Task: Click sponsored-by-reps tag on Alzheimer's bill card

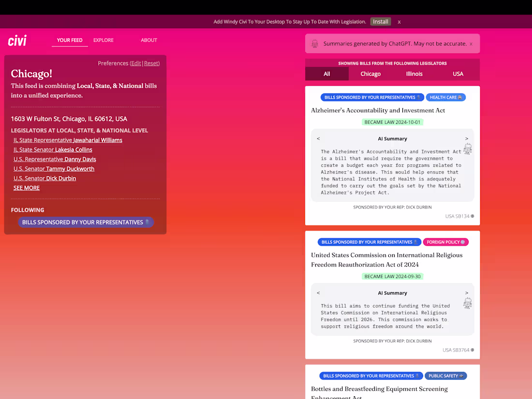Action: 372,97
